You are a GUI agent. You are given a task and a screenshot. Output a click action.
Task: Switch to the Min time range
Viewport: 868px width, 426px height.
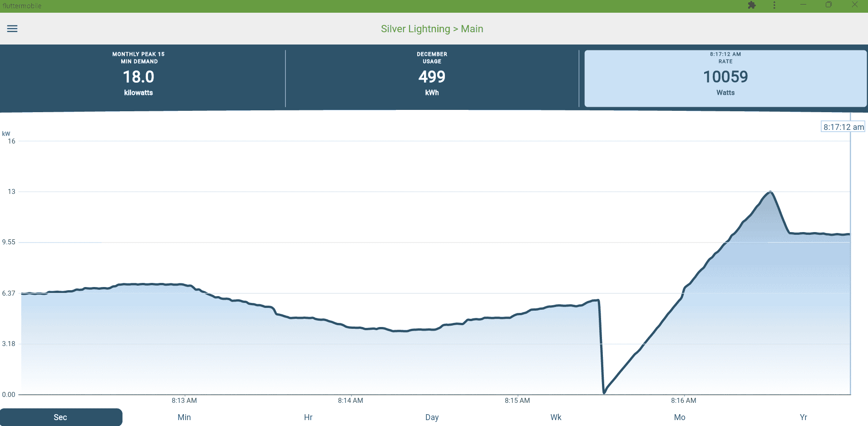tap(184, 417)
